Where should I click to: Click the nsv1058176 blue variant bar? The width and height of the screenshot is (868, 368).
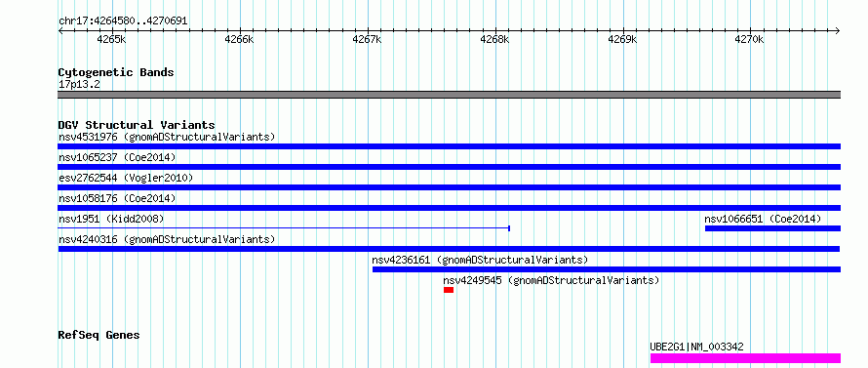(449, 208)
